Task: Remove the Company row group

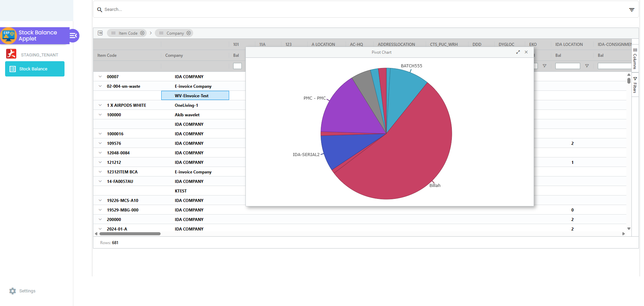Action: pos(189,33)
